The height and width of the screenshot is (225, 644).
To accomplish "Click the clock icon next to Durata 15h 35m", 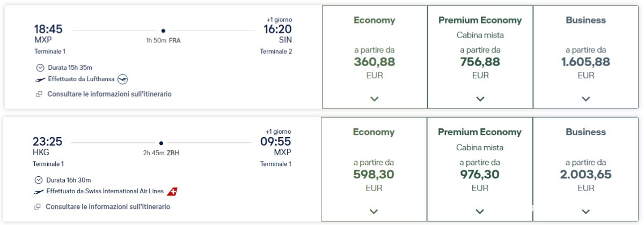I will (40, 68).
